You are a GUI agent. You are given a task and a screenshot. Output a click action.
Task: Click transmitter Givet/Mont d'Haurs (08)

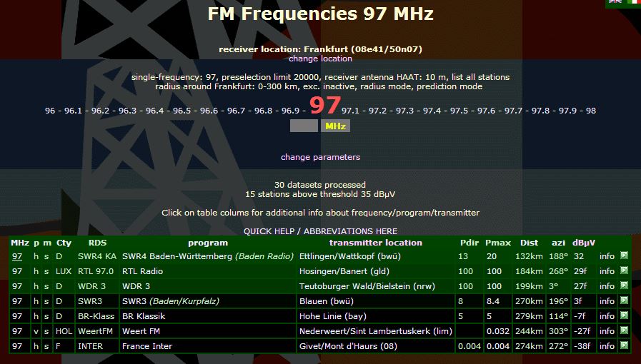348,346
